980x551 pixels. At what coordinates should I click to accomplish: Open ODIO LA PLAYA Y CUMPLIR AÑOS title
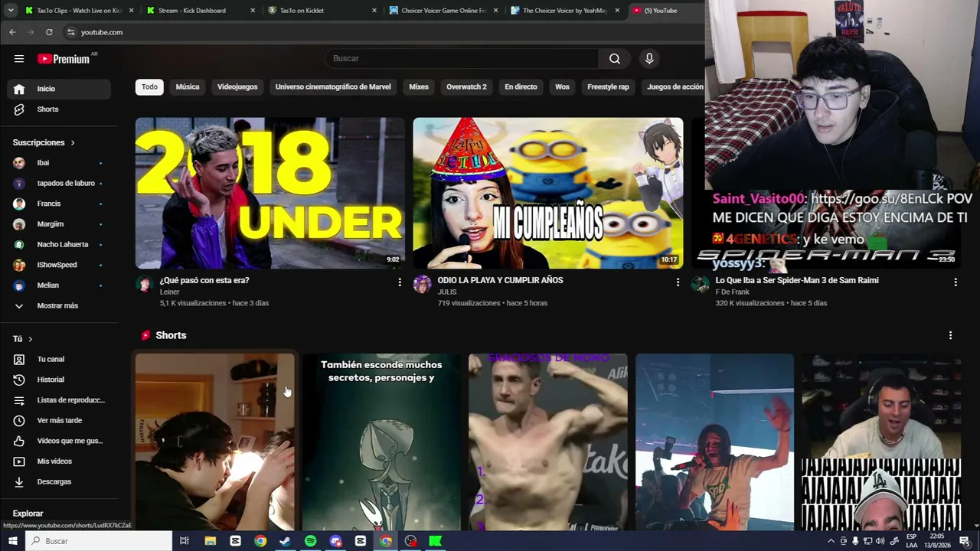[x=500, y=280]
